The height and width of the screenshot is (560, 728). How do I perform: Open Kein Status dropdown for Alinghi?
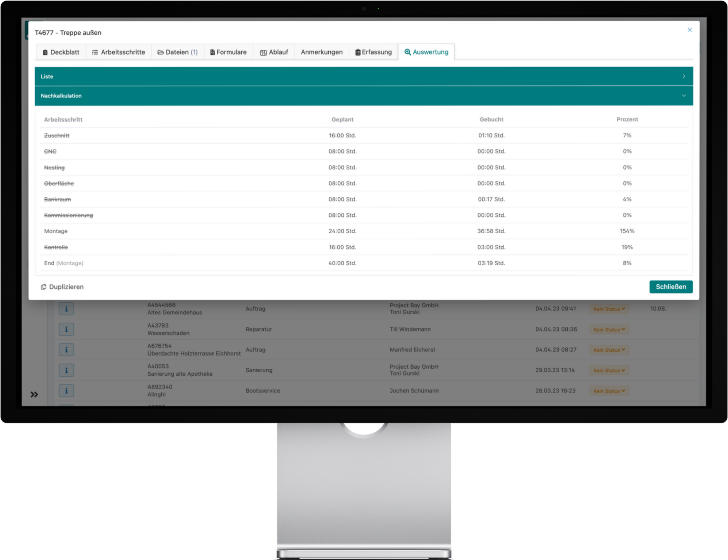(x=609, y=391)
